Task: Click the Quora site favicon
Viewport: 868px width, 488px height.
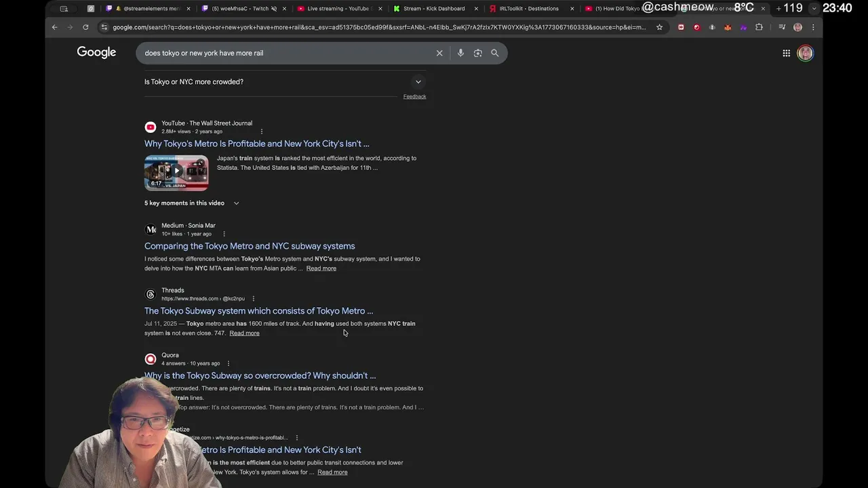Action: [x=151, y=359]
